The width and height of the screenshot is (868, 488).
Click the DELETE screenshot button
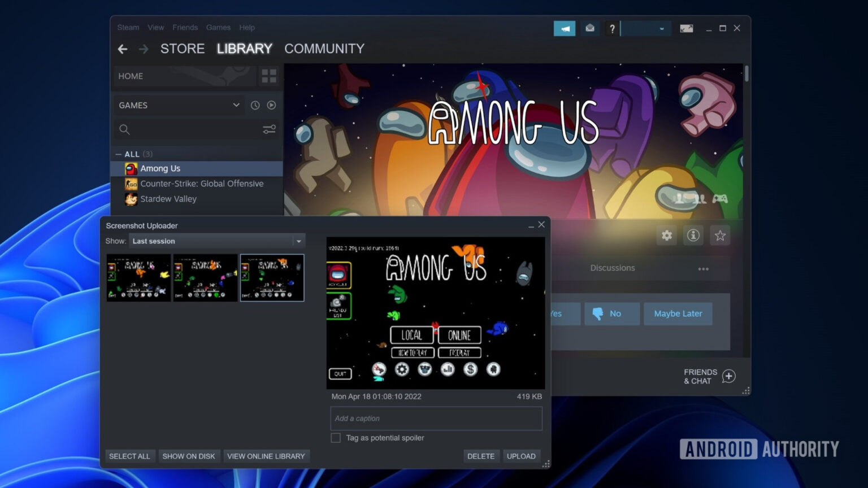[481, 456]
